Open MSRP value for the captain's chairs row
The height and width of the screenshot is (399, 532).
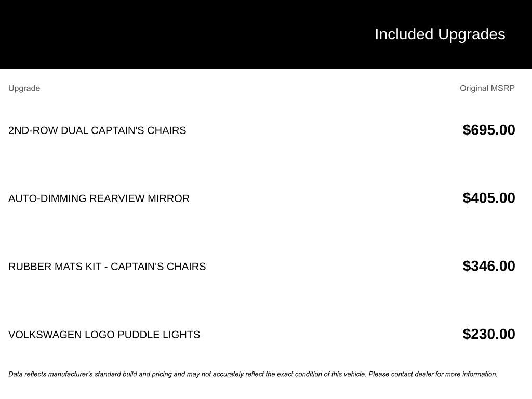(x=488, y=130)
